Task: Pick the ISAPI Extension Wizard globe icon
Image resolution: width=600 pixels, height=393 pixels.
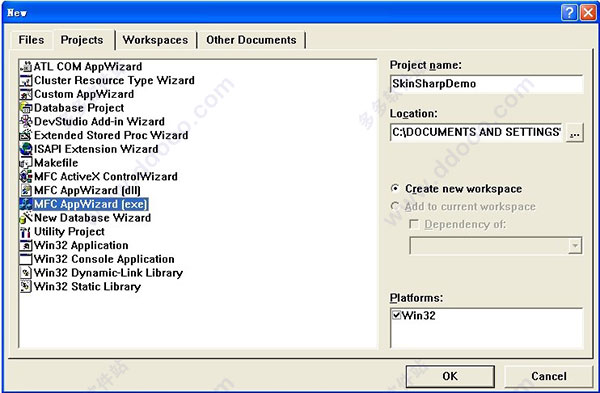Action: 26,149
